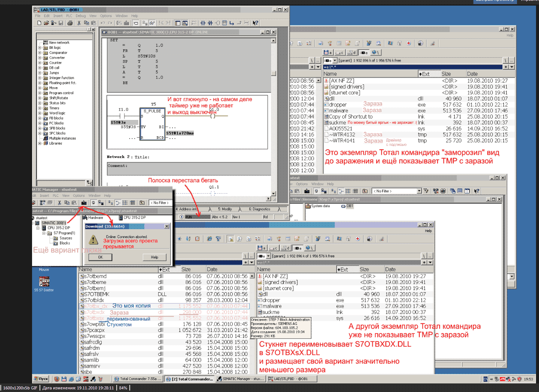
Task: Click OK in the Download error dialog
Action: [100, 257]
